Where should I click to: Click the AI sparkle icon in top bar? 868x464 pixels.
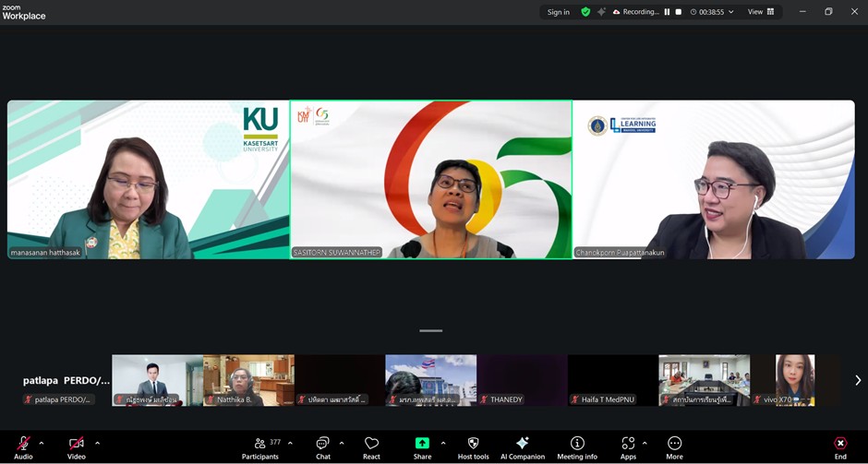point(601,12)
